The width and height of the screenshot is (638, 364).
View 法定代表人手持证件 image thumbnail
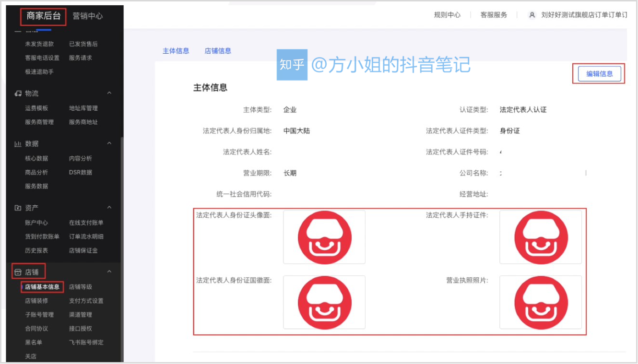click(541, 237)
